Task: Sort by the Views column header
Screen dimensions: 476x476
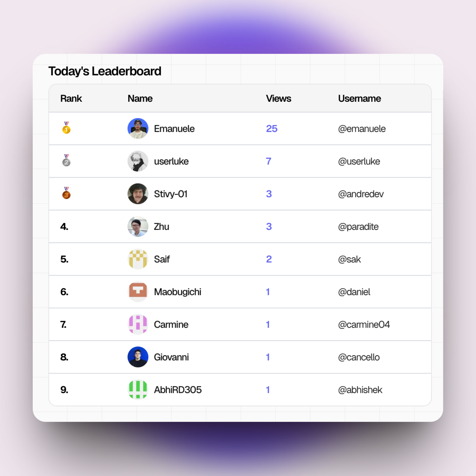Action: click(x=278, y=98)
